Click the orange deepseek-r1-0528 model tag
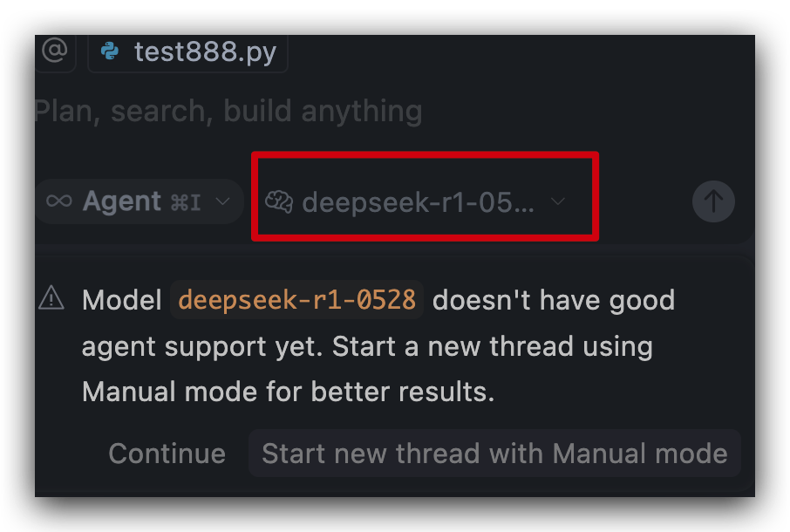This screenshot has height=532, width=790. (x=296, y=300)
